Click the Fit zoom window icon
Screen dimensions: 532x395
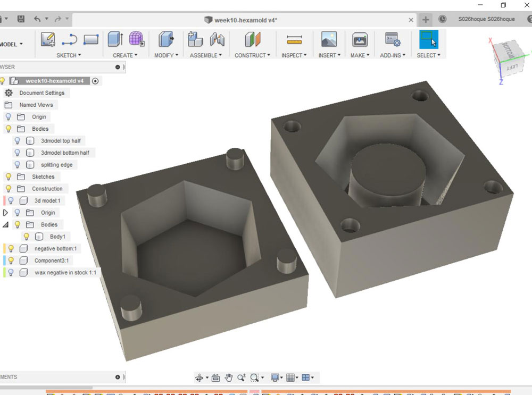click(254, 377)
